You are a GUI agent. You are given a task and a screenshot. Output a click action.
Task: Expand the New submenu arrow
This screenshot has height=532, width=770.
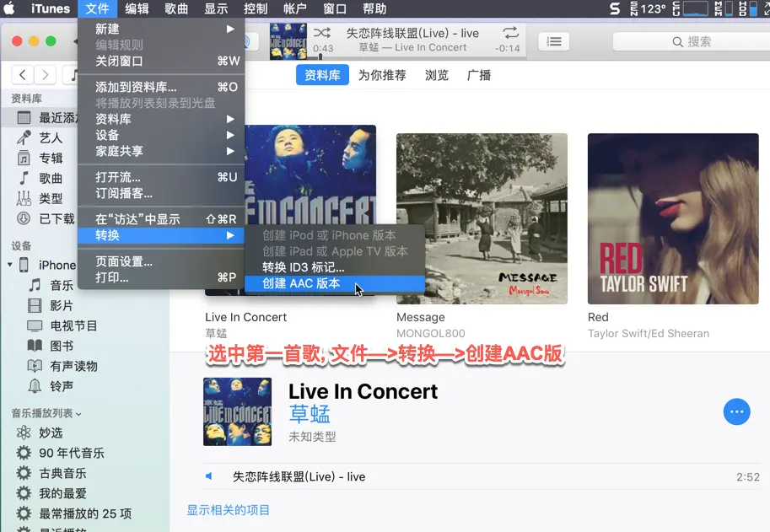point(230,29)
